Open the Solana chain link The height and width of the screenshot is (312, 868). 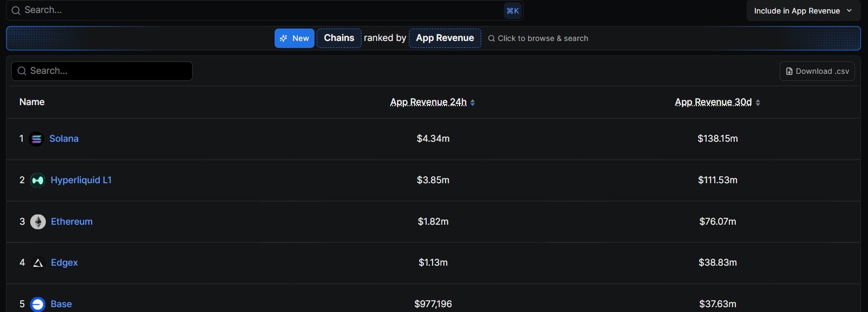point(64,138)
